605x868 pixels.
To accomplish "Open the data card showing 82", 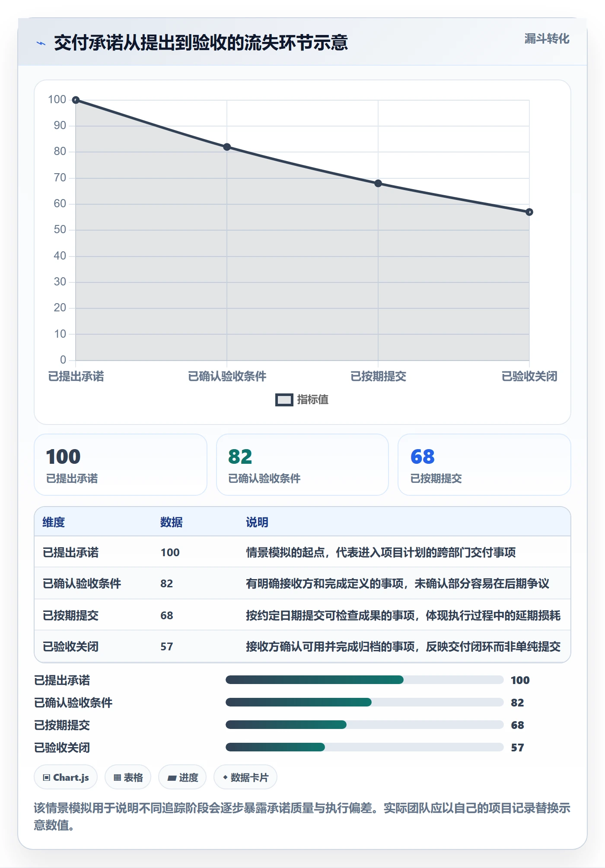I will (302, 465).
